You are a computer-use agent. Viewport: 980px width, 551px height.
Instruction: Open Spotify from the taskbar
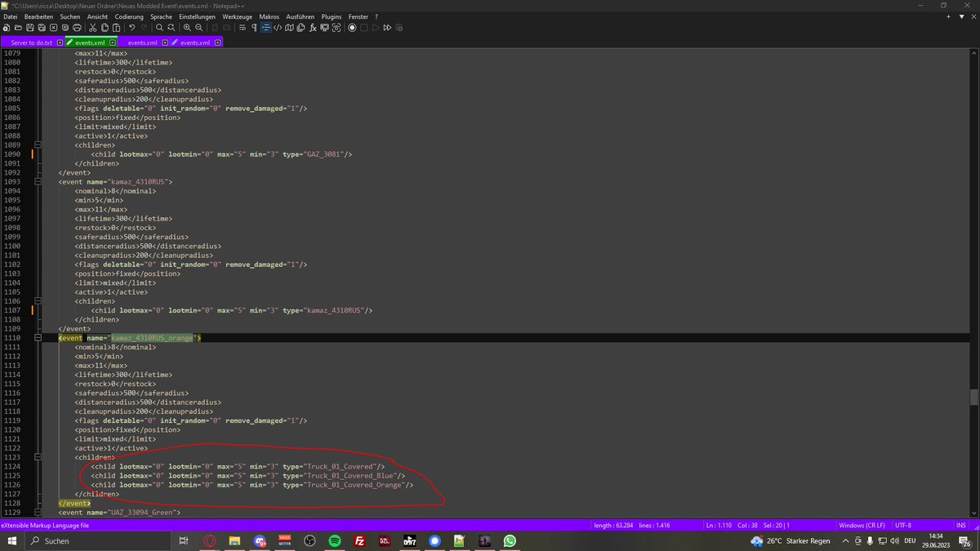[x=334, y=541]
